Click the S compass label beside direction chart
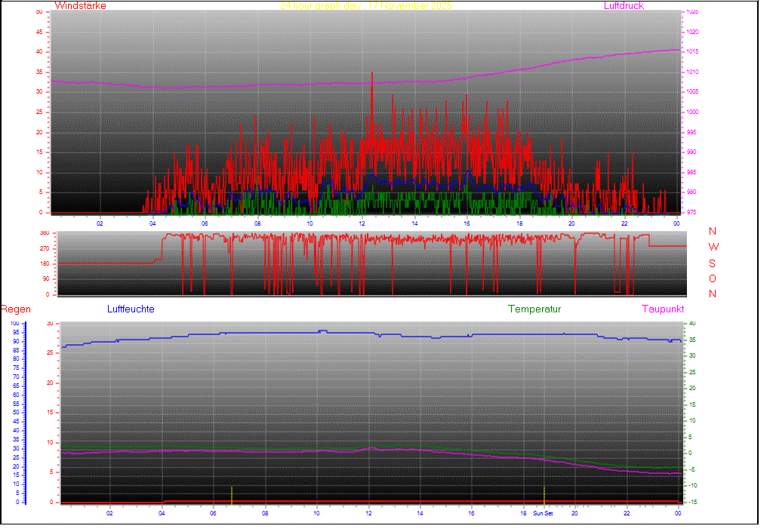 [713, 263]
